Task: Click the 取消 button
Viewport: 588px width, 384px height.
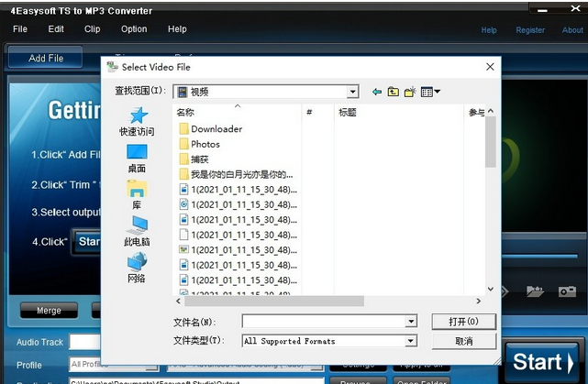Action: (464, 341)
